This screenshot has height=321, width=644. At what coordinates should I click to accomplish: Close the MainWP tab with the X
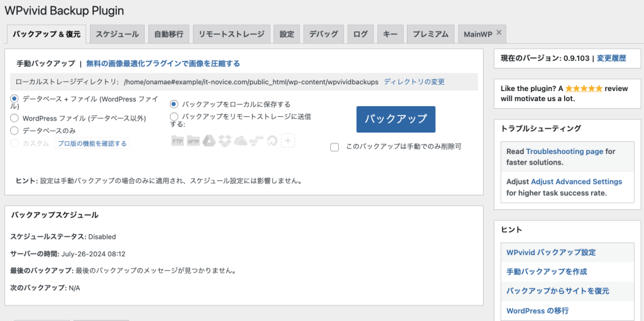pyautogui.click(x=499, y=33)
